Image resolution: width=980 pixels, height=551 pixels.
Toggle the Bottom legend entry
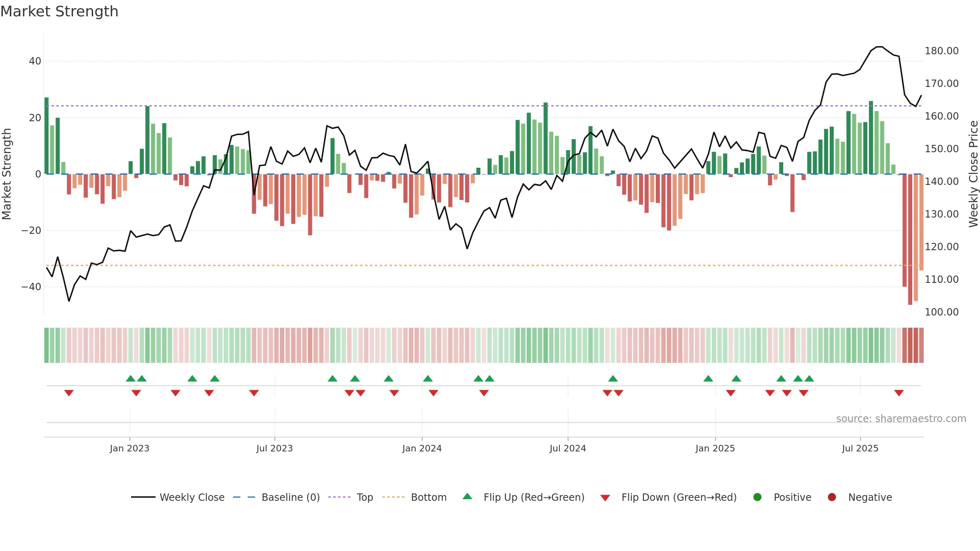coord(414,497)
